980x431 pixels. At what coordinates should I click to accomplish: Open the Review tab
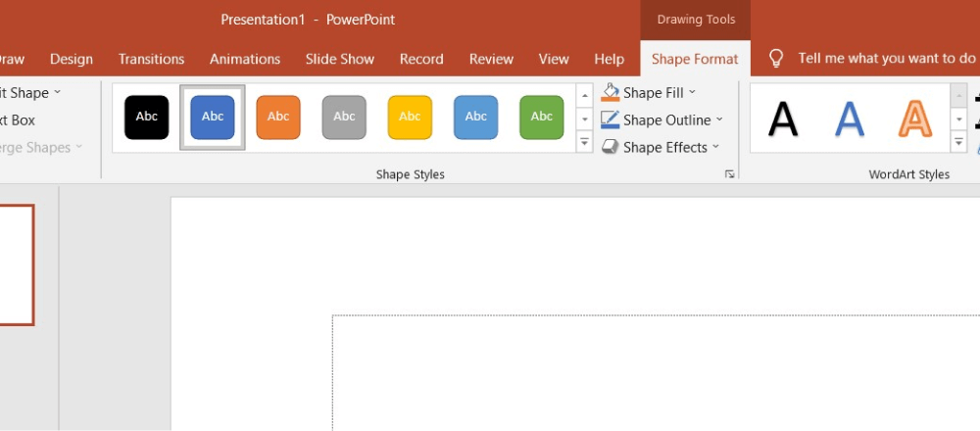pyautogui.click(x=491, y=59)
